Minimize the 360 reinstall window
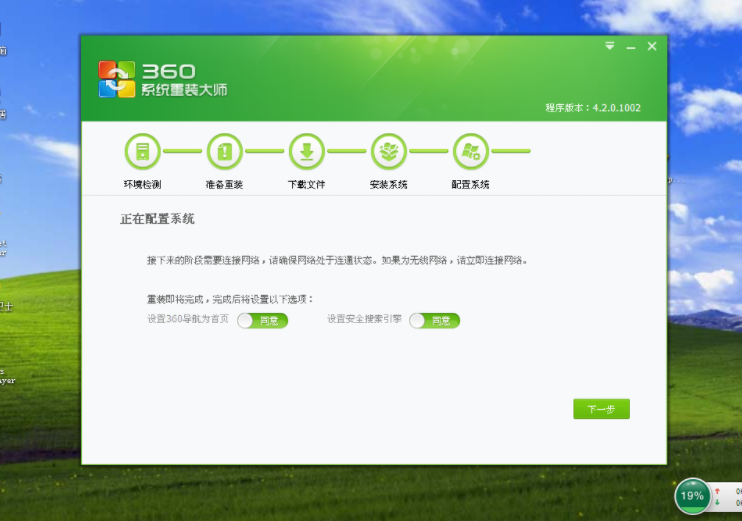Screen dimensions: 742x521 (631, 47)
